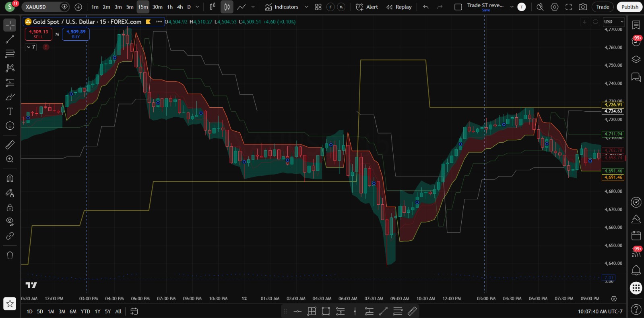Viewport: 644px width, 318px height.
Task: Click the link drawings chain icon
Action: tap(10, 236)
